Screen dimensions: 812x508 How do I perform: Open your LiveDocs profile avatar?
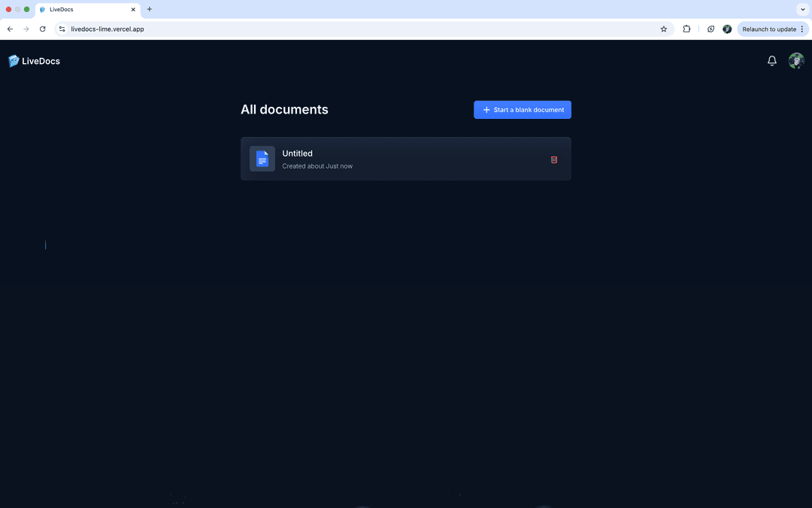pos(796,61)
